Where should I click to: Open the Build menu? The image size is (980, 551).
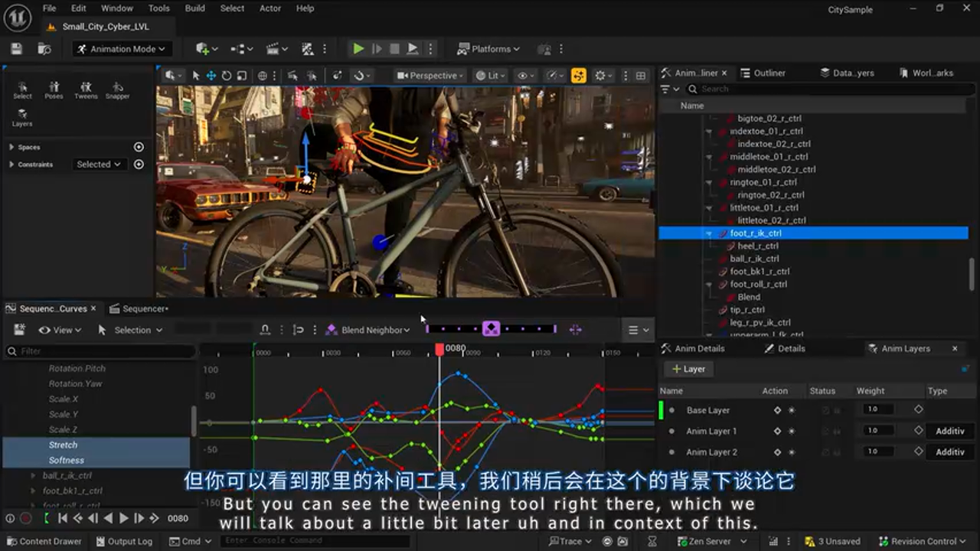tap(194, 8)
